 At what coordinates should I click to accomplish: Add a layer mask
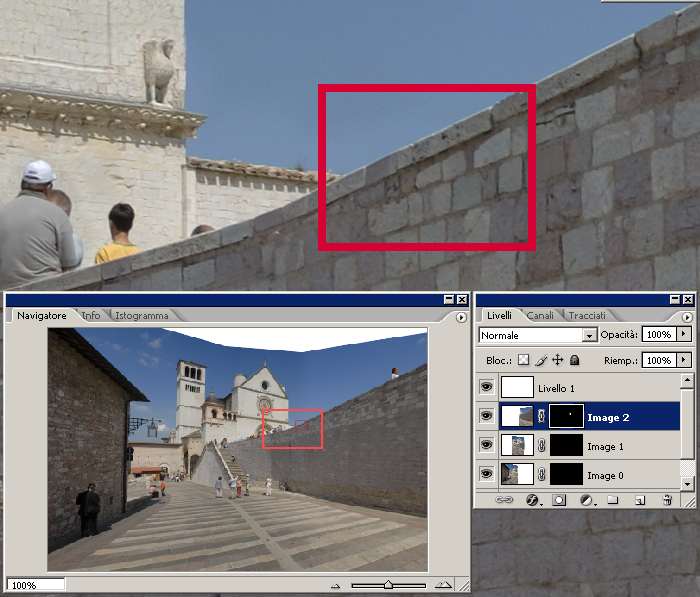(559, 499)
